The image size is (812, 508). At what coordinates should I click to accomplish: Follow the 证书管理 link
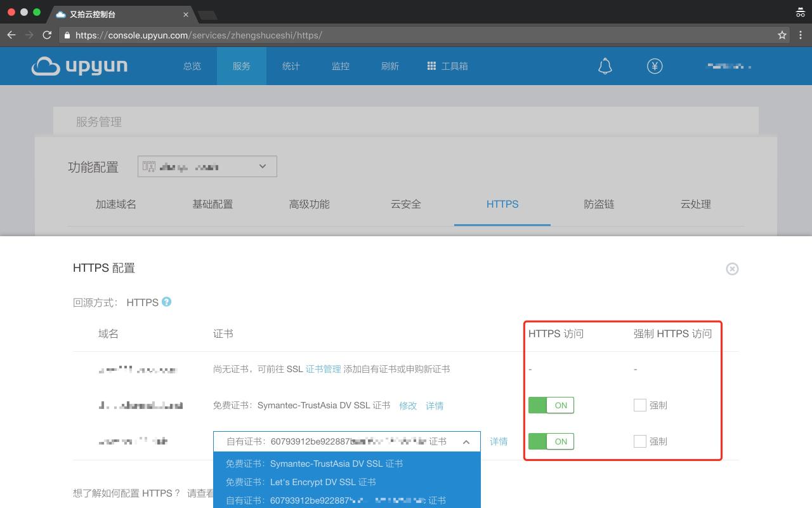tap(323, 369)
